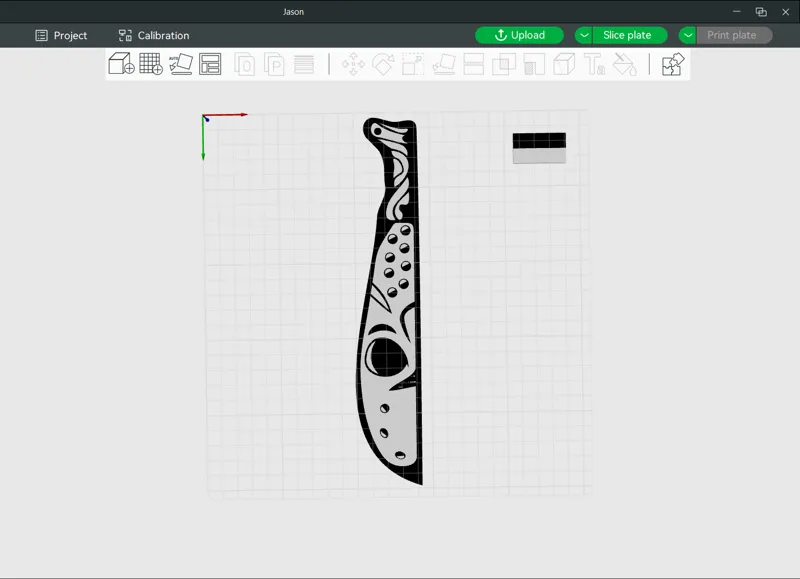
Task: Open the Mesh boolean tool
Action: point(504,65)
